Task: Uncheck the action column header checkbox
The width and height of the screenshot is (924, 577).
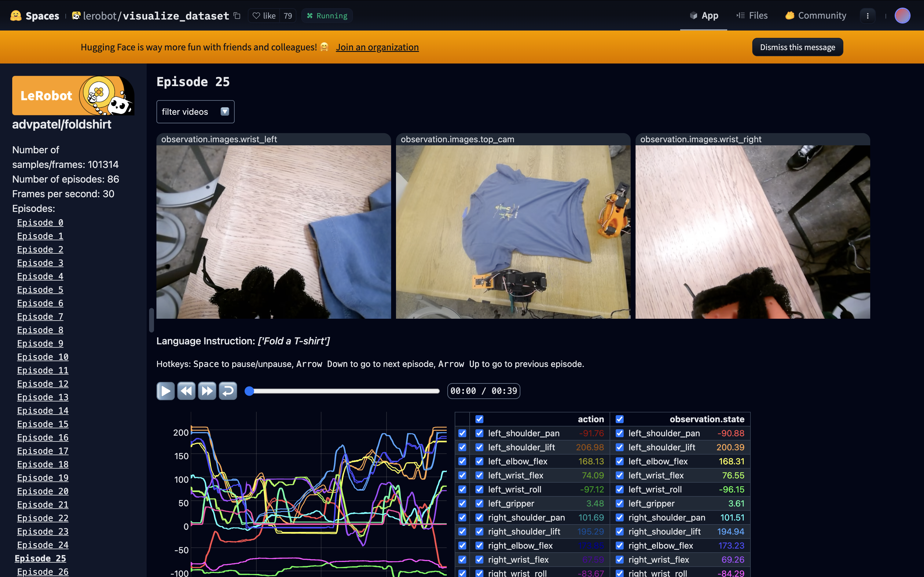Action: coord(479,419)
